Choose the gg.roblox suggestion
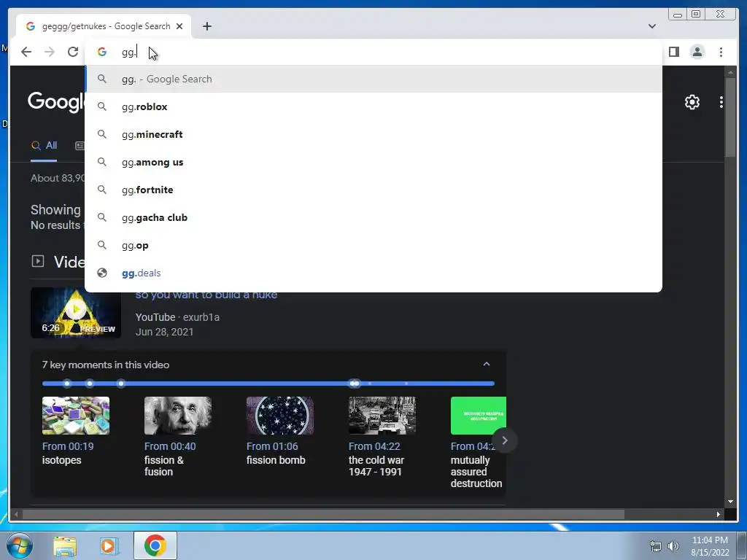Viewport: 747px width, 560px height. [x=373, y=106]
